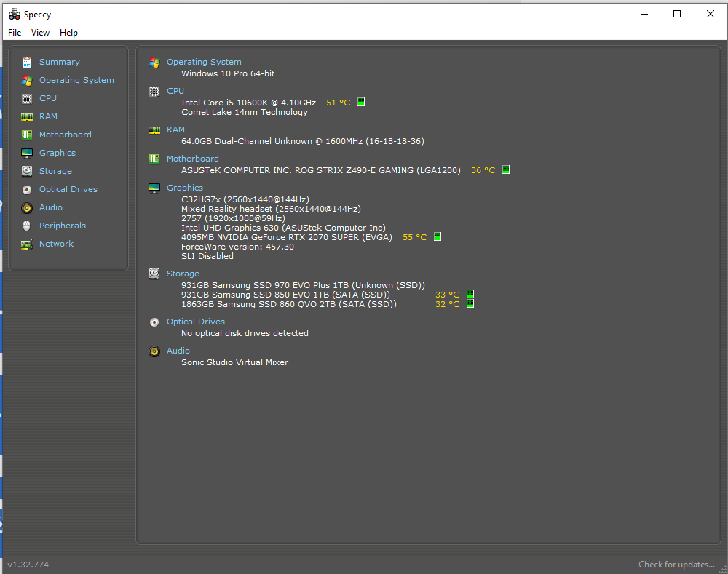Click the green motherboard temperature indicator at 36 °C
Viewport: 728px width, 574px height.
click(x=506, y=170)
